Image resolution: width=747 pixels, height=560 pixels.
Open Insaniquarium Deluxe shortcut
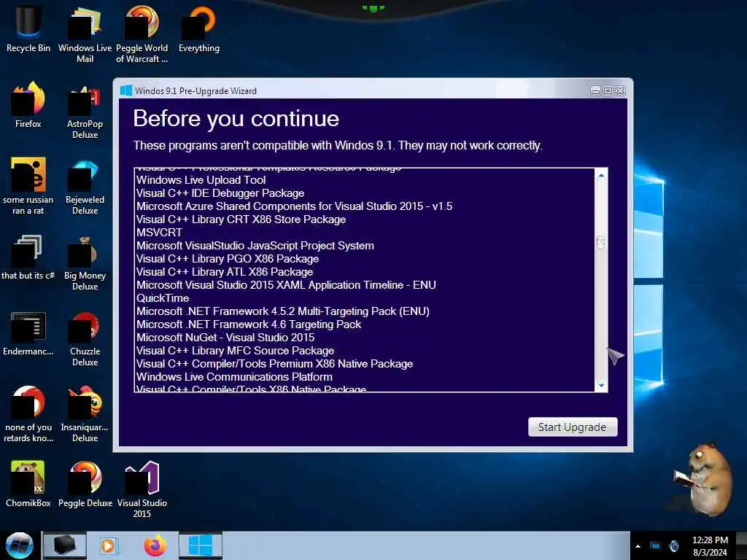pyautogui.click(x=85, y=413)
